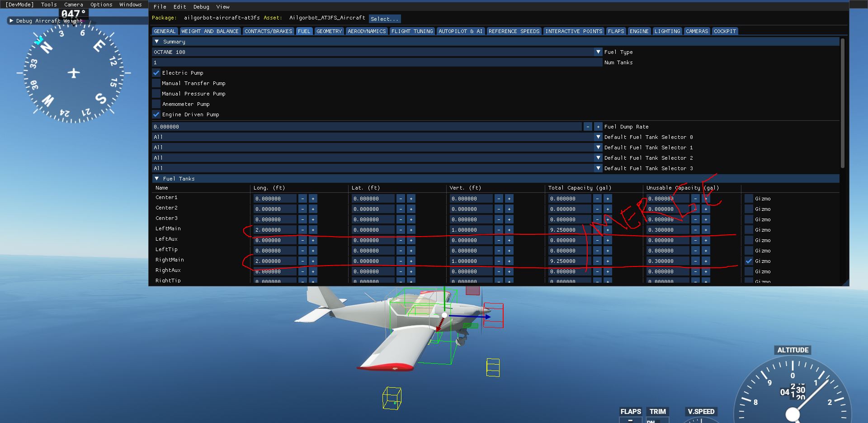Disable the Engine Driven Pump checkbox
This screenshot has height=423, width=868.
pos(156,114)
